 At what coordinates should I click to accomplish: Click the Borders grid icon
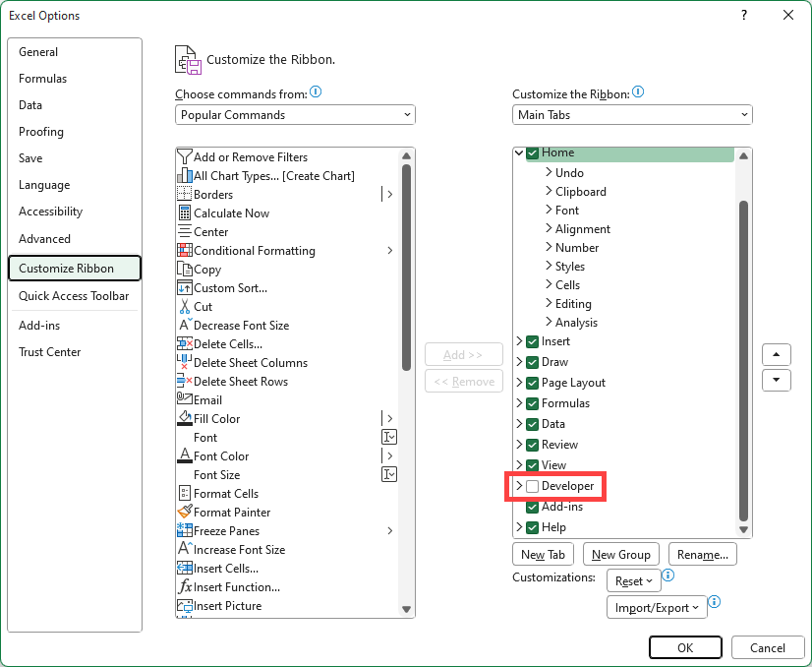pos(185,195)
